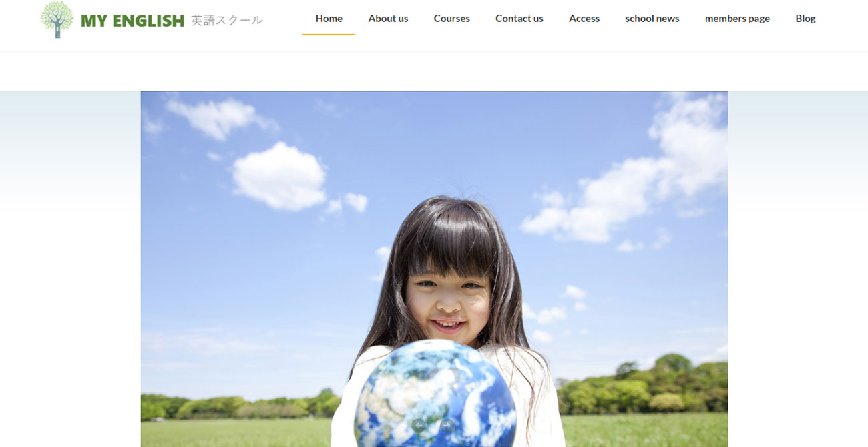
Task: Open the school news page
Action: click(x=652, y=18)
